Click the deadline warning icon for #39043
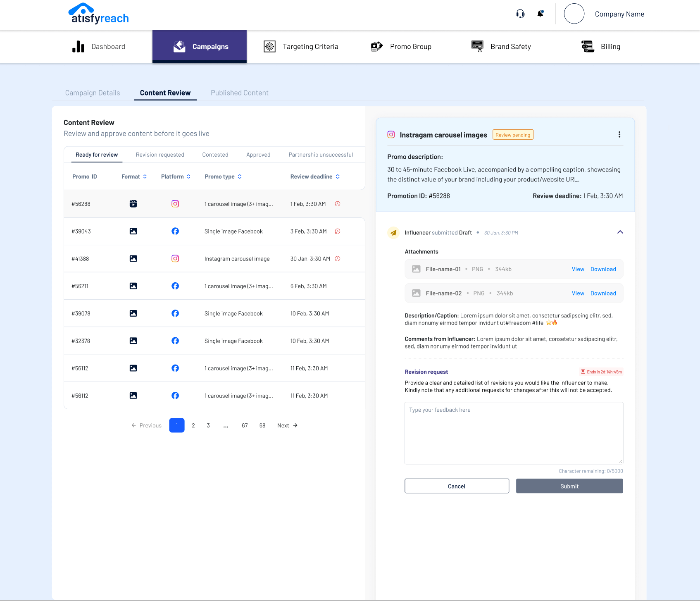Image resolution: width=700 pixels, height=601 pixels. tap(338, 231)
